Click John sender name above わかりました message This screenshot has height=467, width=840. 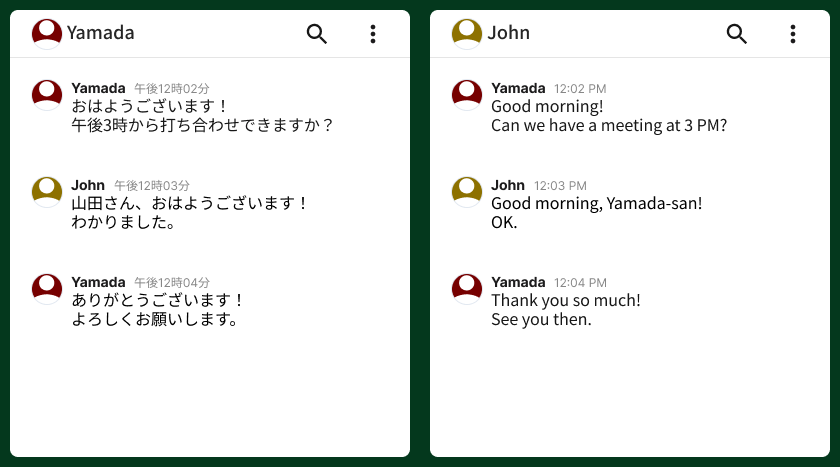[88, 185]
